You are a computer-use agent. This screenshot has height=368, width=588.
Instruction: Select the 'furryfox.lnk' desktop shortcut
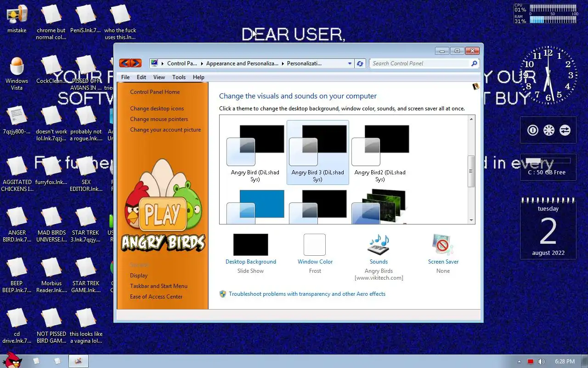pos(51,171)
